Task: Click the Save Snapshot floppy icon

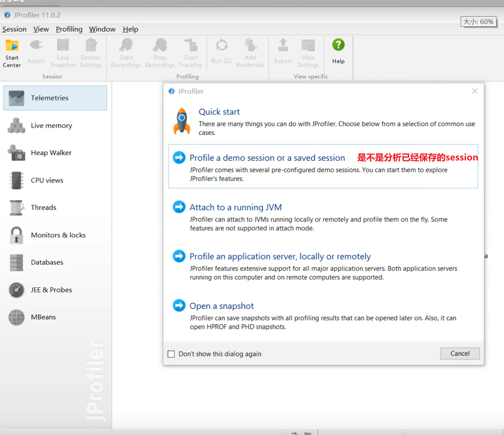Action: (63, 45)
